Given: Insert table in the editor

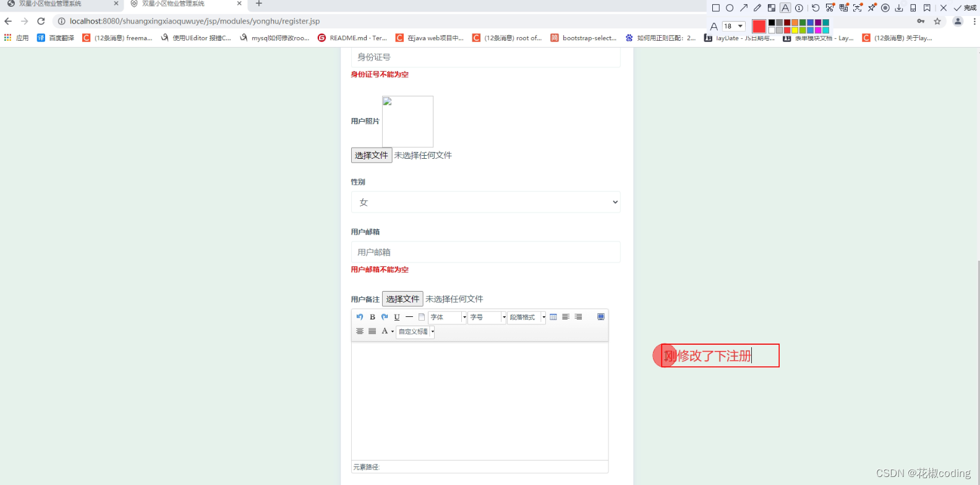Looking at the screenshot, I should point(553,317).
